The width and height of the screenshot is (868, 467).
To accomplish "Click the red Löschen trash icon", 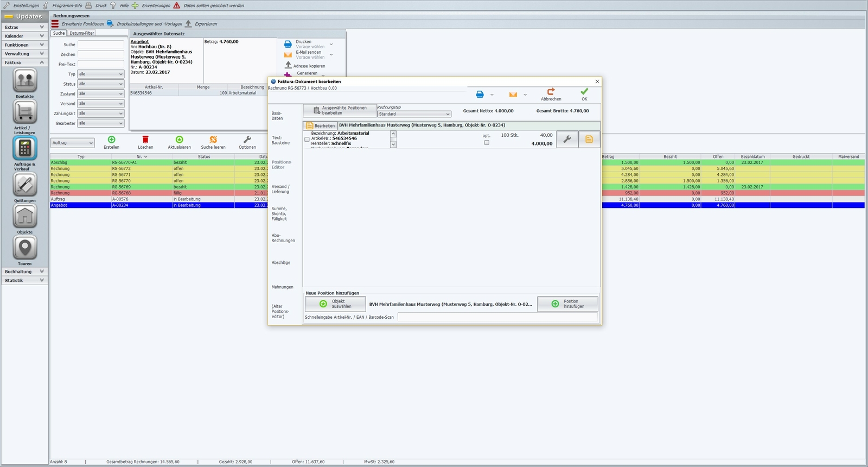I will click(x=145, y=140).
